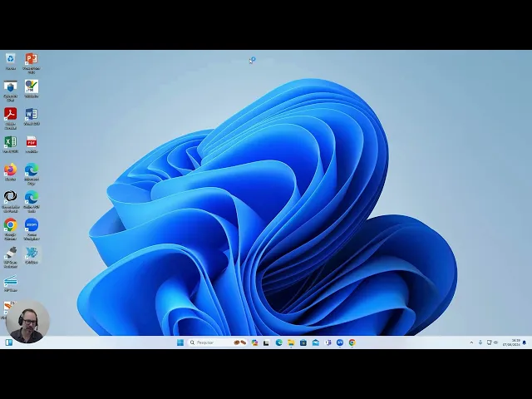
Task: Open Task View on the taskbar
Action: [266, 342]
